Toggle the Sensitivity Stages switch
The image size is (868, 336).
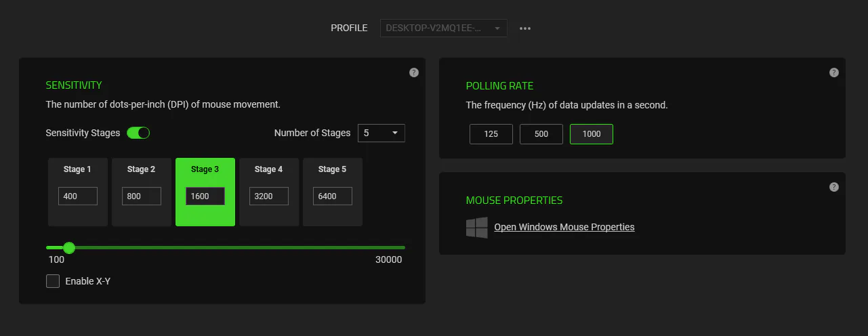138,133
